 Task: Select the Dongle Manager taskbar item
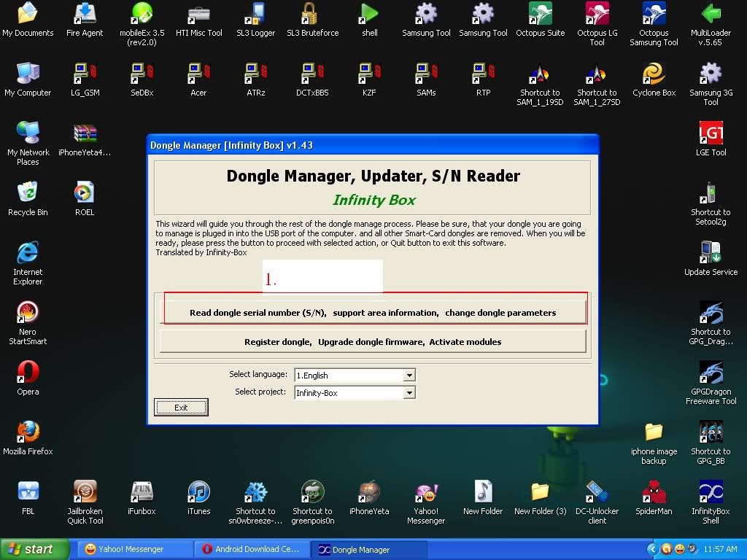tap(369, 549)
